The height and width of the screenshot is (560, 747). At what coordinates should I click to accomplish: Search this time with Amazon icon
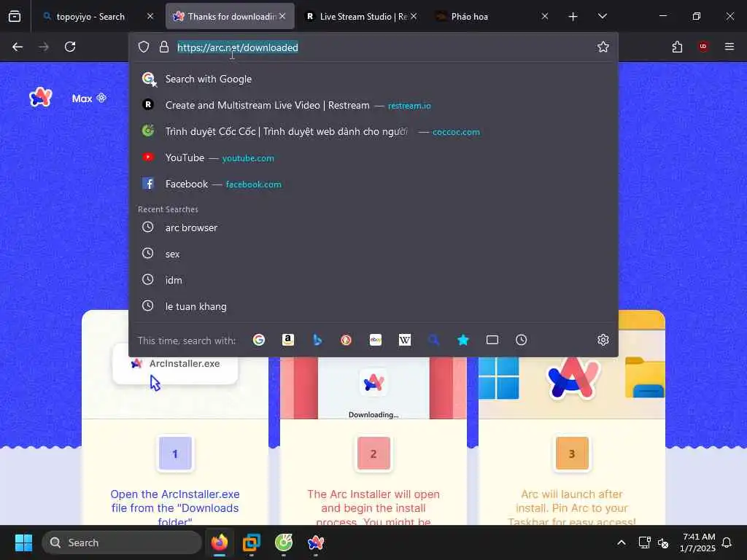[x=287, y=340]
